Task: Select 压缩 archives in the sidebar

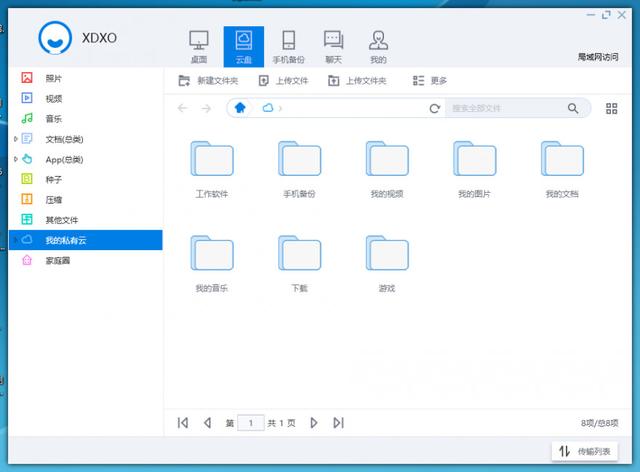Action: [86, 200]
